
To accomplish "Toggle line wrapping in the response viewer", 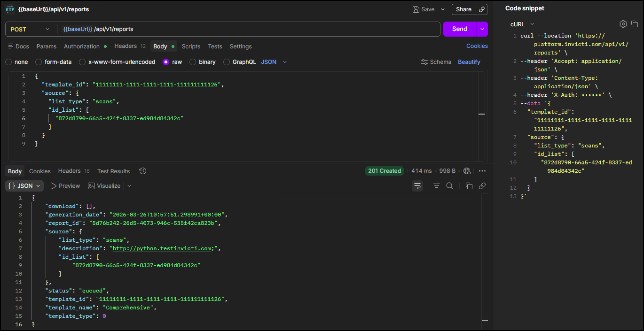I will [x=417, y=186].
